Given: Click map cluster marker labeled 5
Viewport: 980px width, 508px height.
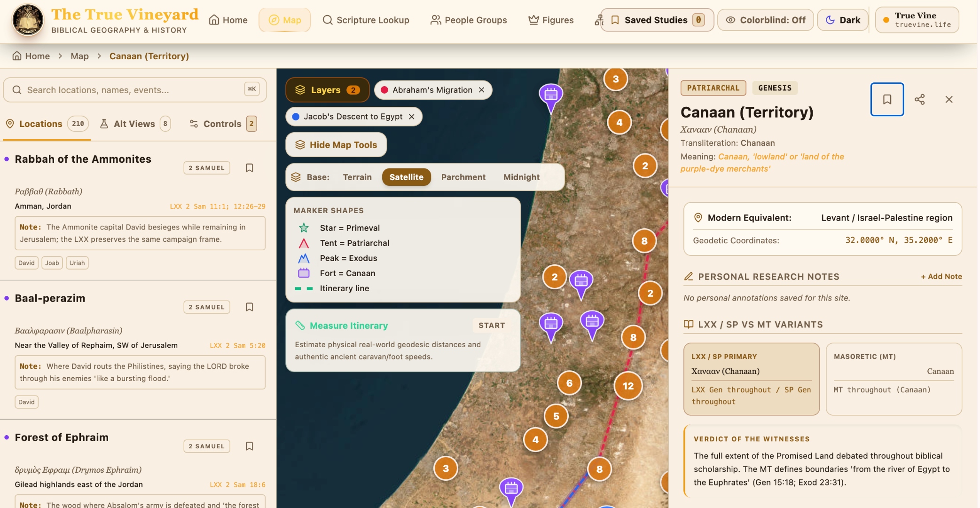Looking at the screenshot, I should (556, 416).
